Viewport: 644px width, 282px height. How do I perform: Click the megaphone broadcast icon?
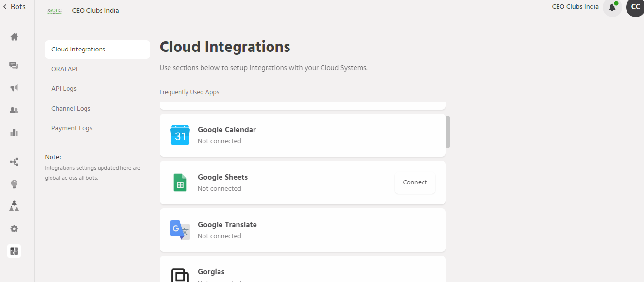click(14, 88)
